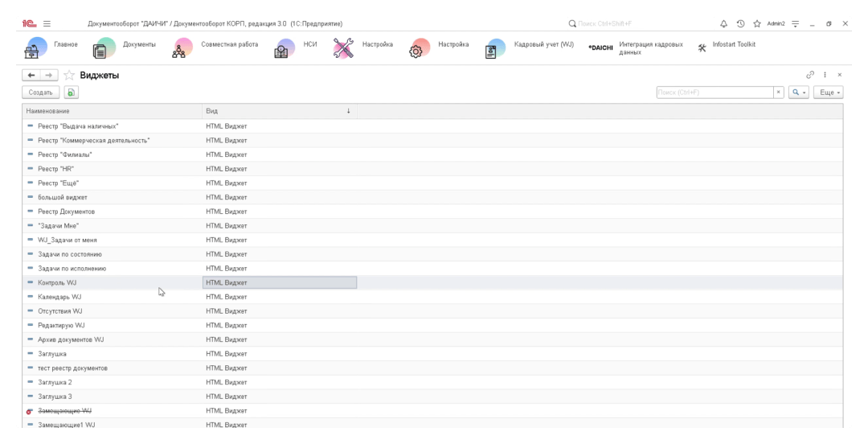Select row "Задачи Мне"
The width and height of the screenshot is (868, 444).
433,226
